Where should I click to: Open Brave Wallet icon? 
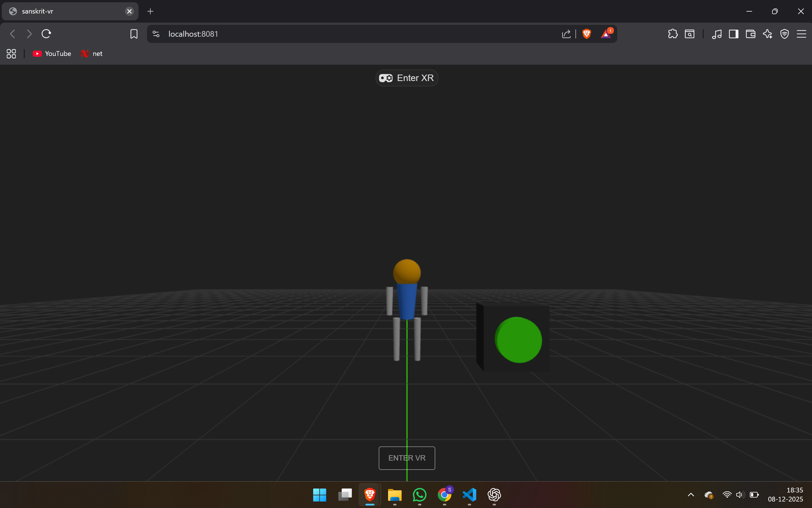point(750,34)
